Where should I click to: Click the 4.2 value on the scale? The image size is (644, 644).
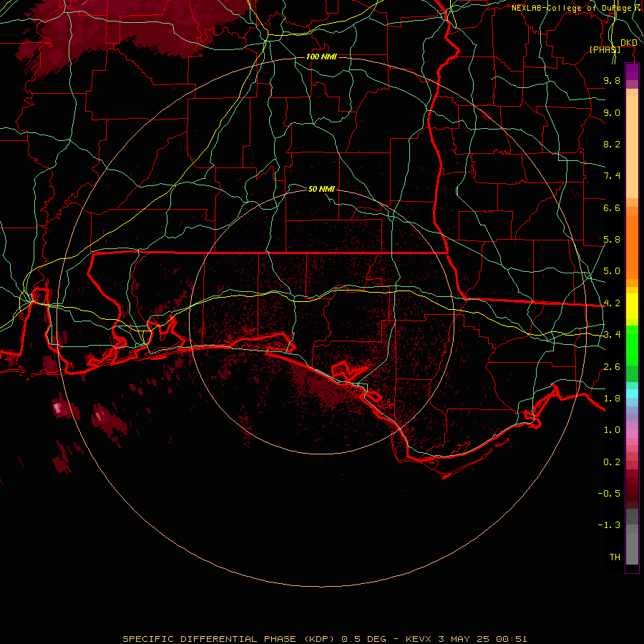(x=612, y=303)
